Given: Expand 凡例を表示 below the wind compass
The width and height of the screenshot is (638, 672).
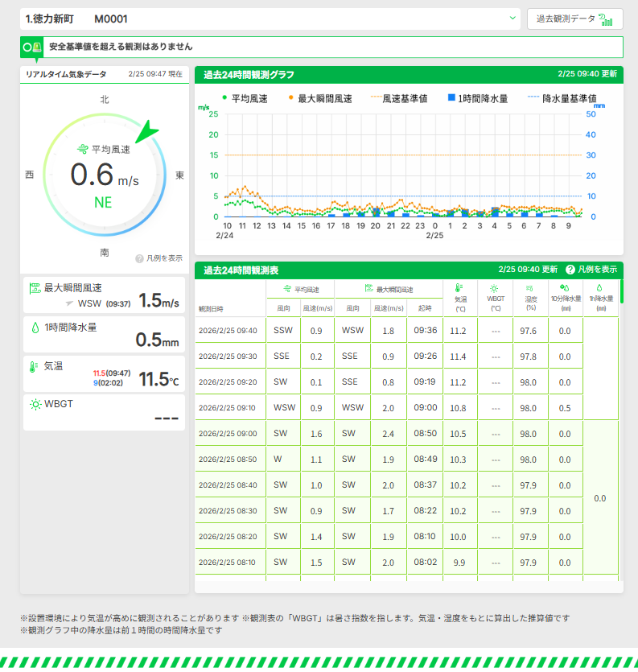Looking at the screenshot, I should point(159,258).
